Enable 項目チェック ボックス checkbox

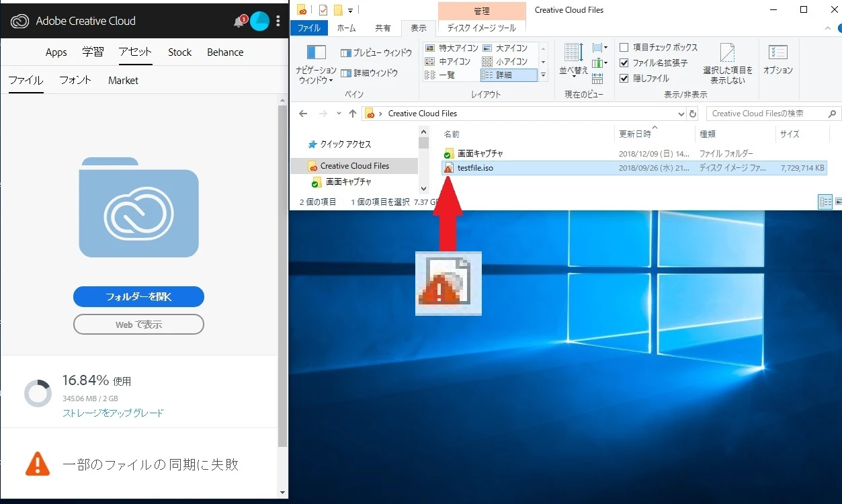click(x=624, y=48)
